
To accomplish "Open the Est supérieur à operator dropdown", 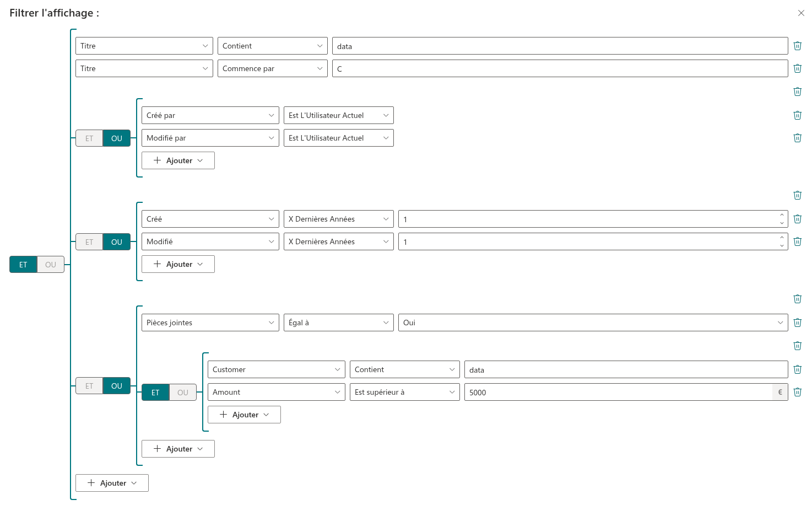I will 405,392.
